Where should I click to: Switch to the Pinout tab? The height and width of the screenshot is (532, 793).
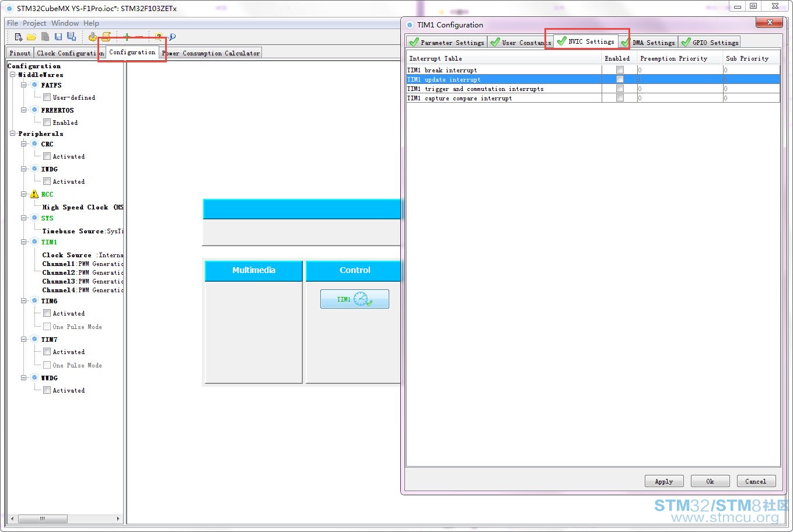tap(20, 53)
